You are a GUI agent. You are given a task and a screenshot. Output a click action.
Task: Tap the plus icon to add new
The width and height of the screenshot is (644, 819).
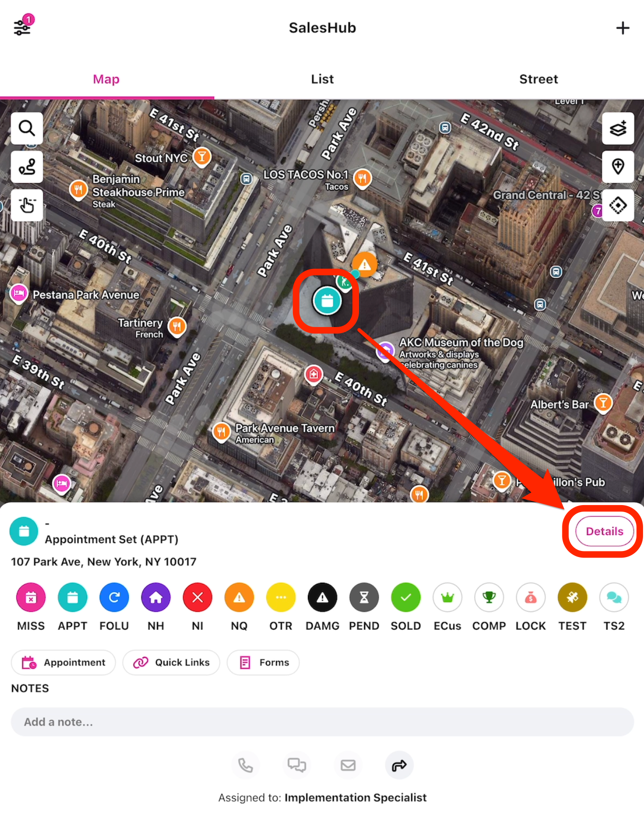[622, 28]
